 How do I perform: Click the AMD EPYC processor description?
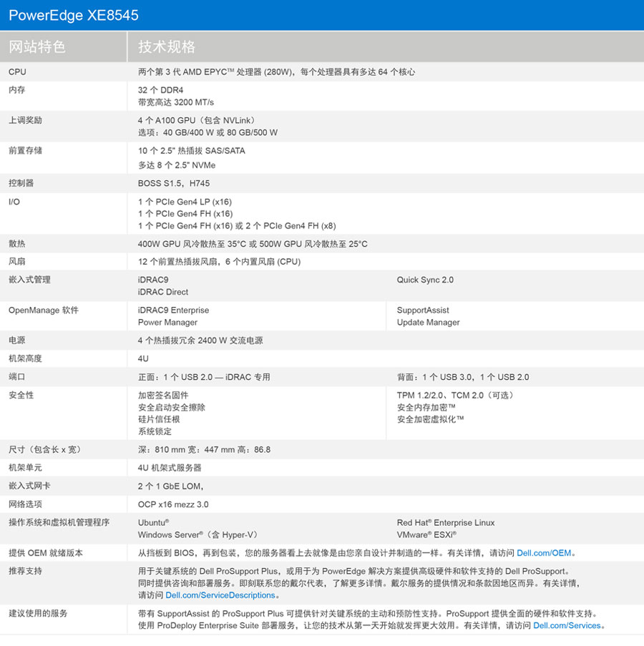click(x=276, y=72)
